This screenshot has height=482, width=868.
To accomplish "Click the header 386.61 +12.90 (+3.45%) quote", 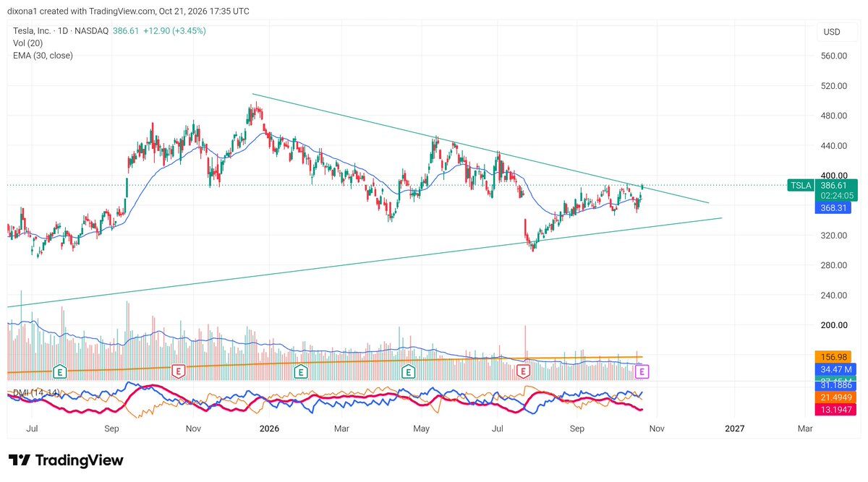I will (x=159, y=31).
